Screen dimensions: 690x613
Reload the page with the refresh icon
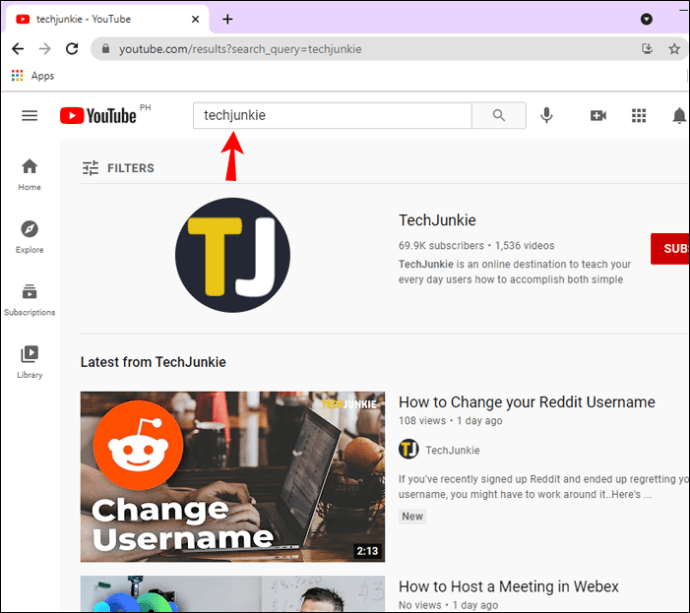pyautogui.click(x=72, y=48)
